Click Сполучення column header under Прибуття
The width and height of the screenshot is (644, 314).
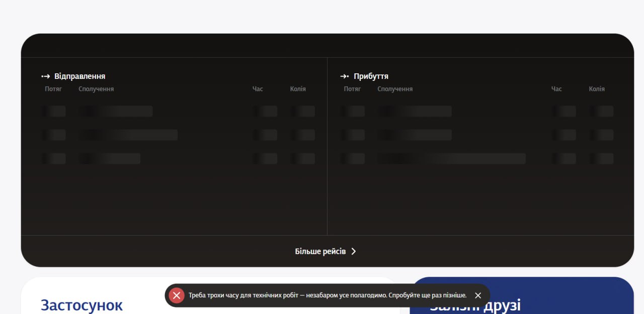395,89
